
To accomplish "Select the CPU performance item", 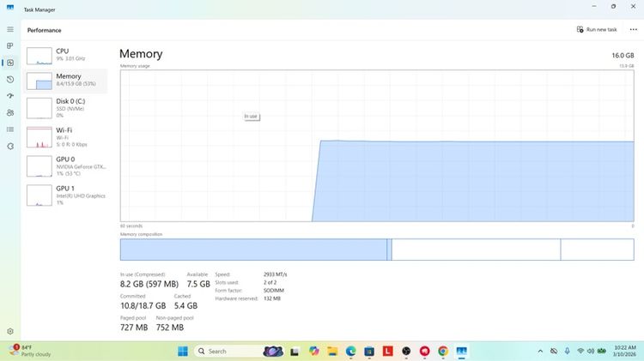I will tap(66, 56).
